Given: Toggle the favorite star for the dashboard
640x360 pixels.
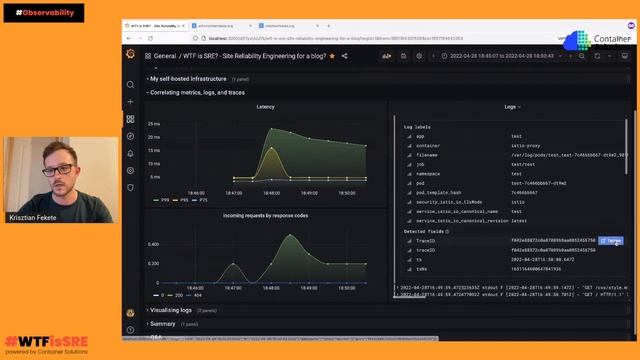Looking at the screenshot, I should pos(332,56).
